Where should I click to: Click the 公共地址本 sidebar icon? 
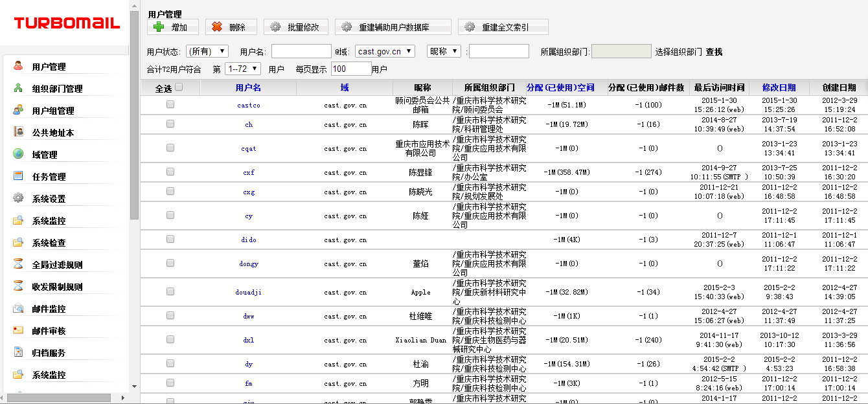click(18, 132)
